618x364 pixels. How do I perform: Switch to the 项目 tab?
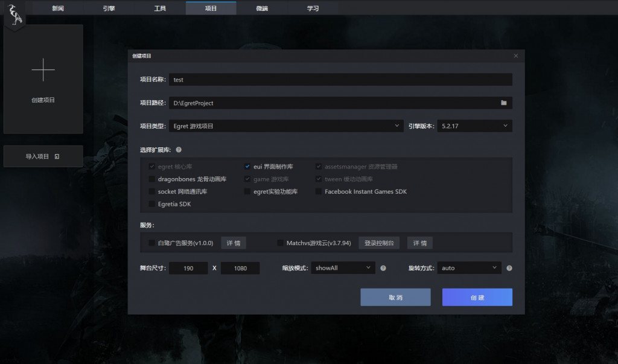211,8
